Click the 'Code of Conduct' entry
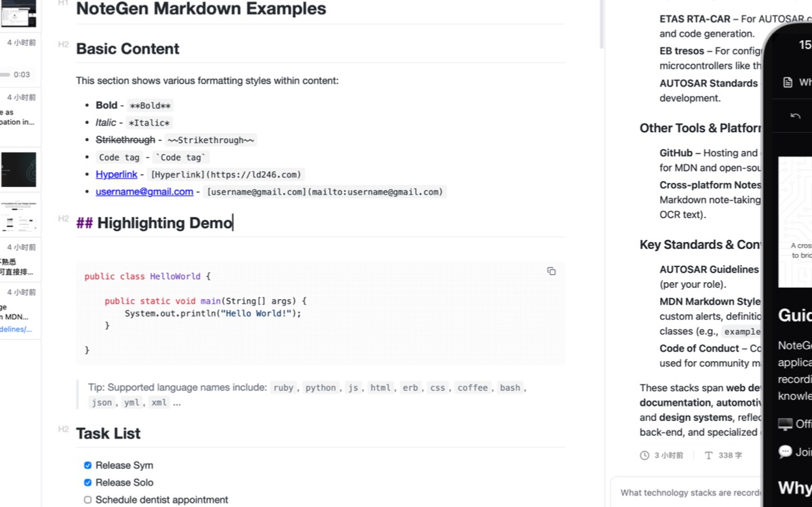 [699, 348]
